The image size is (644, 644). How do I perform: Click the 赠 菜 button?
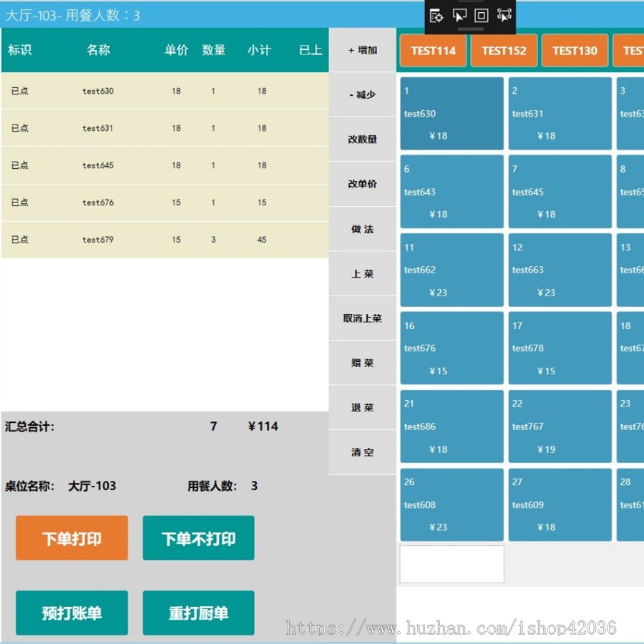pos(362,363)
